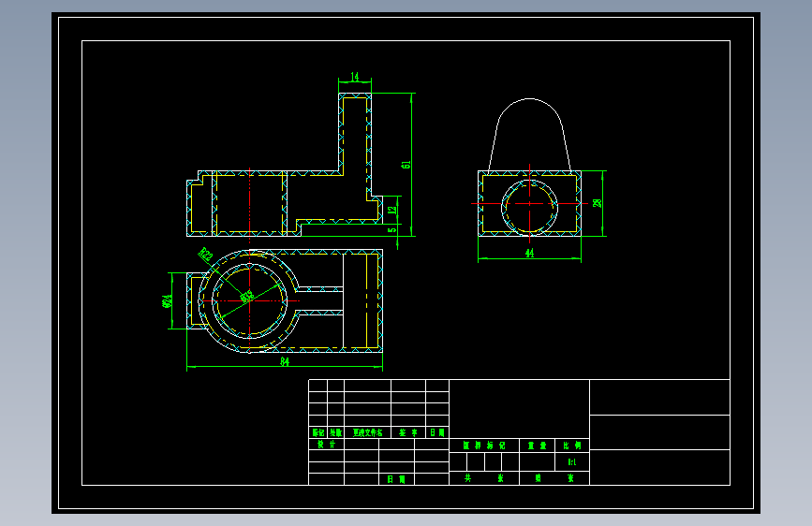Click the 第 张 sheet number cell

click(554, 478)
